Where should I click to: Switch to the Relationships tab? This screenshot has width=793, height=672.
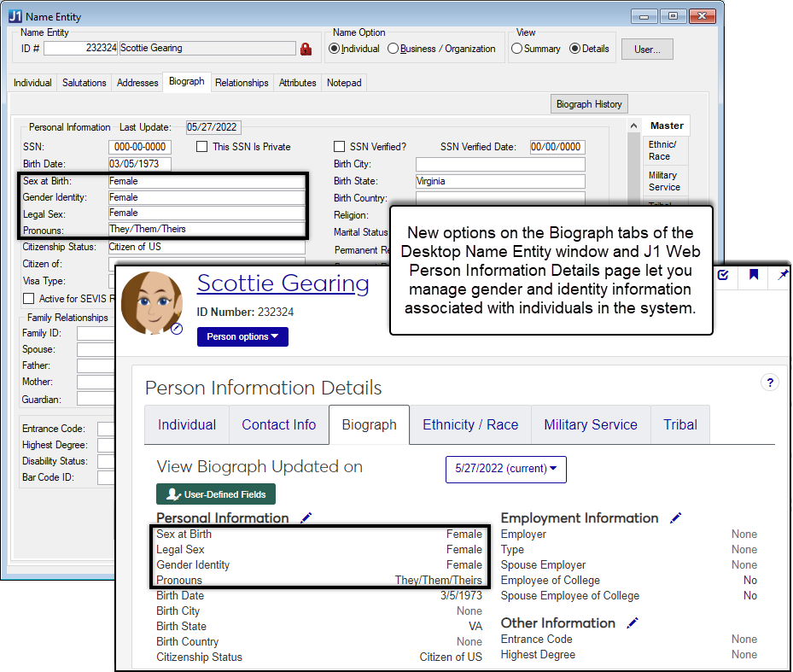242,83
